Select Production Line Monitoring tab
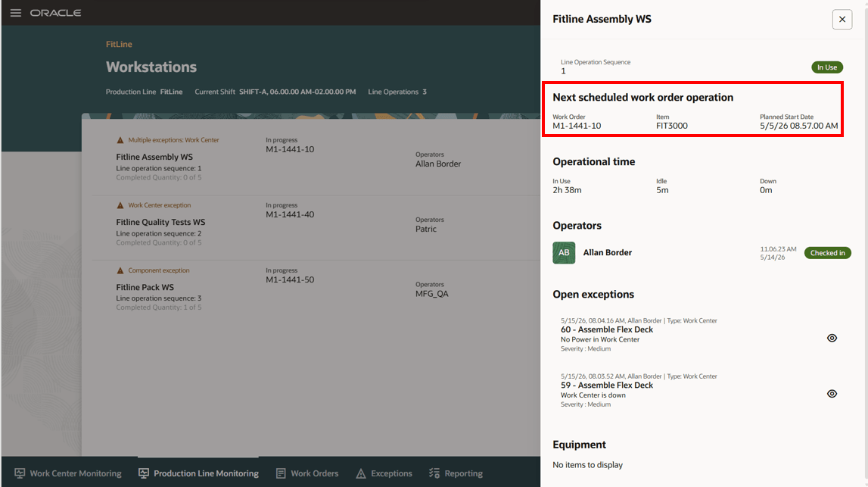Screen dimensions: 868x487 [x=198, y=473]
